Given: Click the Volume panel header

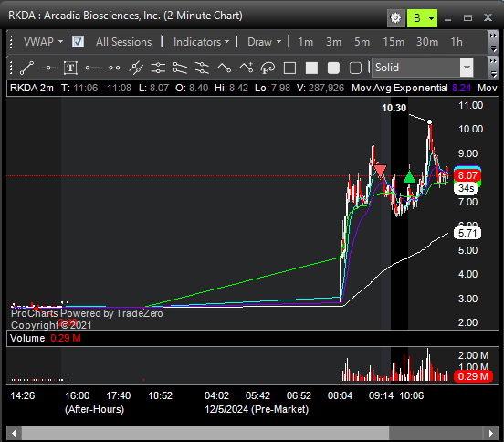Looking at the screenshot, I should click(x=252, y=338).
